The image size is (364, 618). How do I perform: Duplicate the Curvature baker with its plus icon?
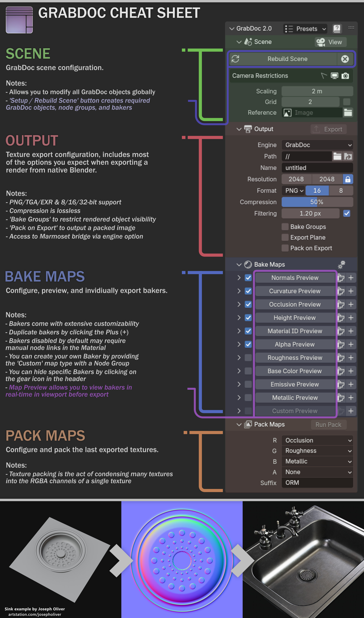coord(351,291)
